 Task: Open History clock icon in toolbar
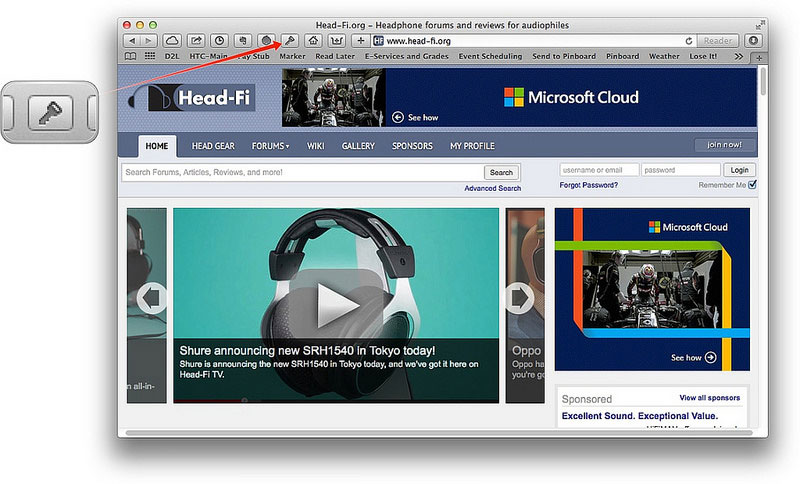click(219, 41)
